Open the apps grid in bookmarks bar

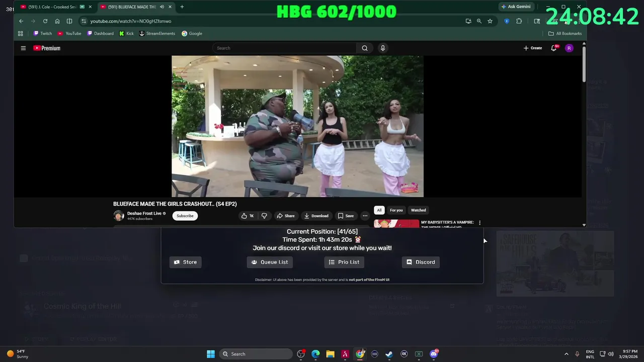click(x=21, y=34)
